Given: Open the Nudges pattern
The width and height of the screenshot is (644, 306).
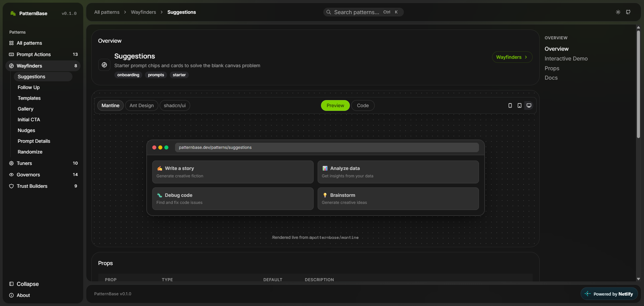Looking at the screenshot, I should pyautogui.click(x=43, y=130).
